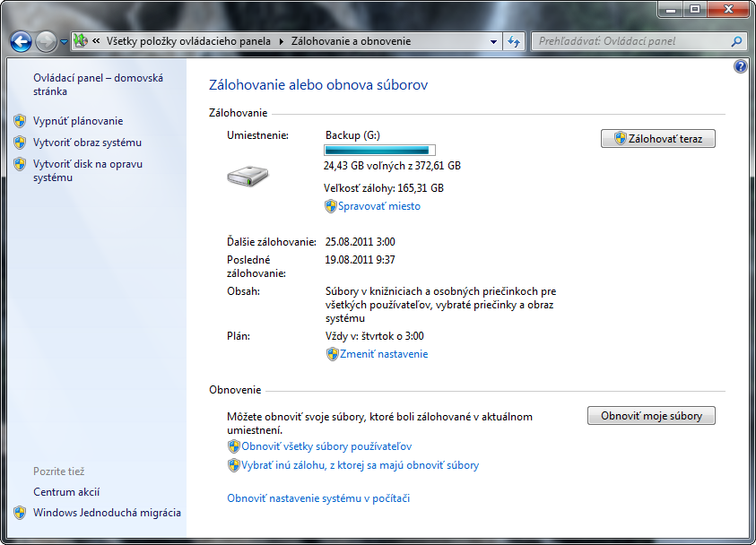The width and height of the screenshot is (756, 545).
Task: Click shield icon beside Obnoviť všetky súbory používateľov
Action: [234, 446]
